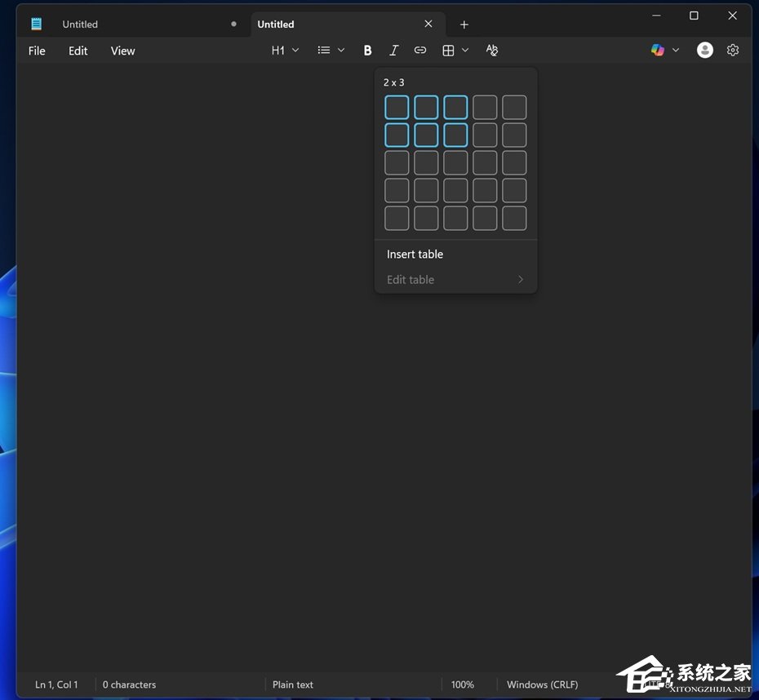This screenshot has width=759, height=700.
Task: Pick the 2 x 1 table grid cell
Action: pyautogui.click(x=397, y=135)
